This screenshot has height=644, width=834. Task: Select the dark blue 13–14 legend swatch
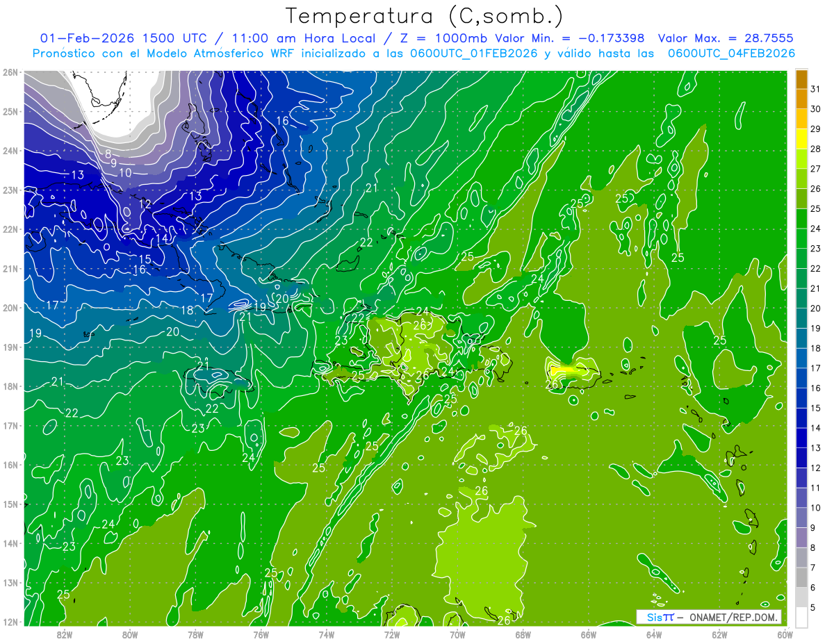tap(801, 438)
